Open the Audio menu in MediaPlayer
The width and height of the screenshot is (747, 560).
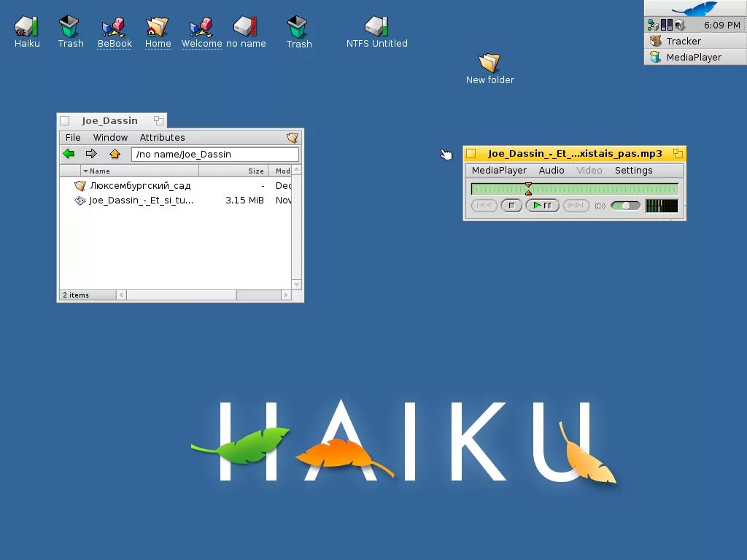tap(551, 171)
